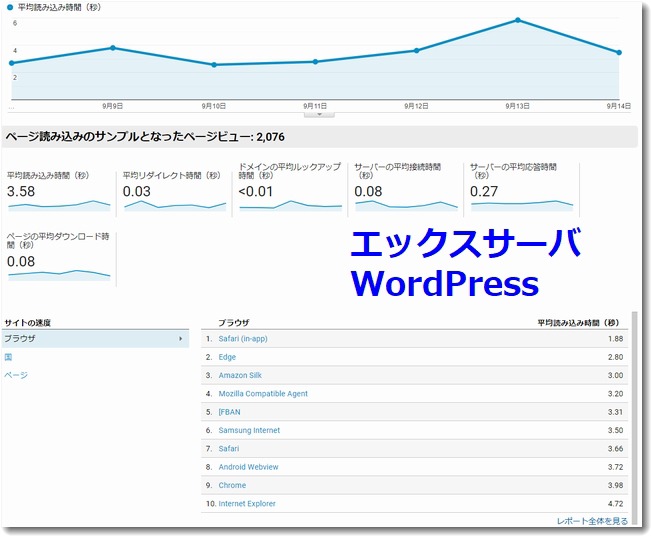Click the 3.98 value for Chrome
Image resolution: width=651 pixels, height=536 pixels.
[615, 485]
